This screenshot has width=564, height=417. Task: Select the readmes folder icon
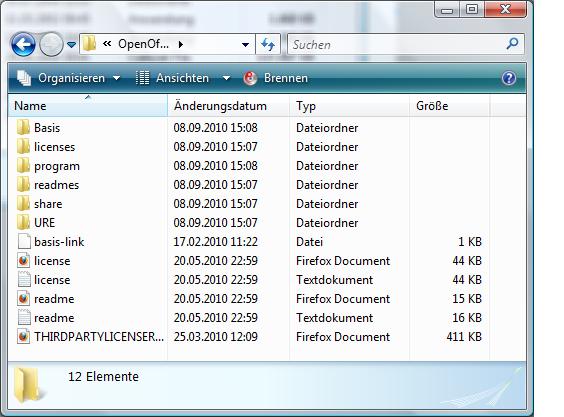[x=24, y=185]
